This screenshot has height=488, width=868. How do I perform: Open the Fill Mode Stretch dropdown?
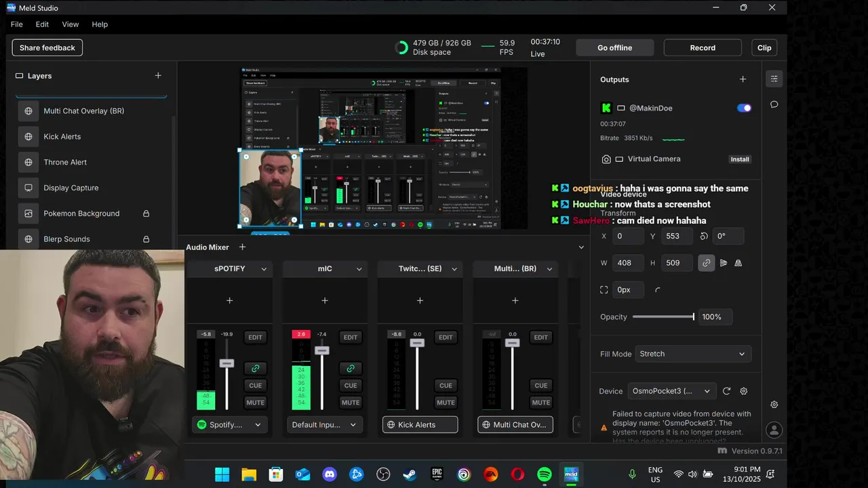tap(693, 354)
